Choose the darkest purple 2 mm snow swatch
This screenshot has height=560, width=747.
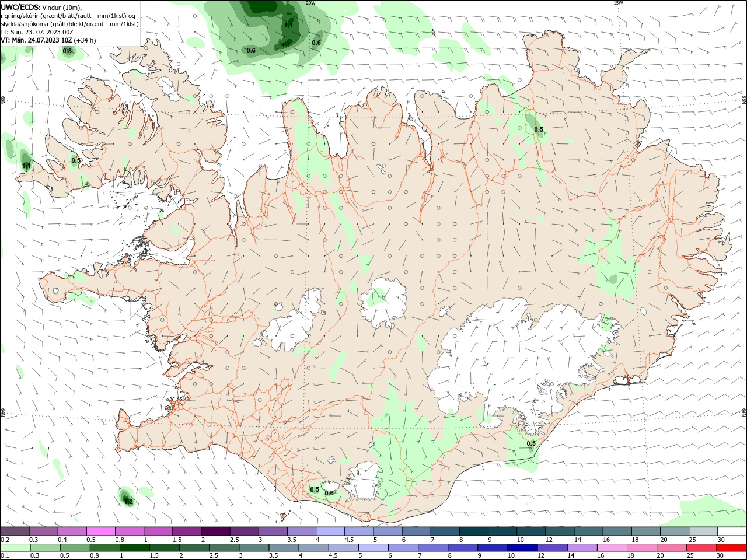click(x=215, y=531)
